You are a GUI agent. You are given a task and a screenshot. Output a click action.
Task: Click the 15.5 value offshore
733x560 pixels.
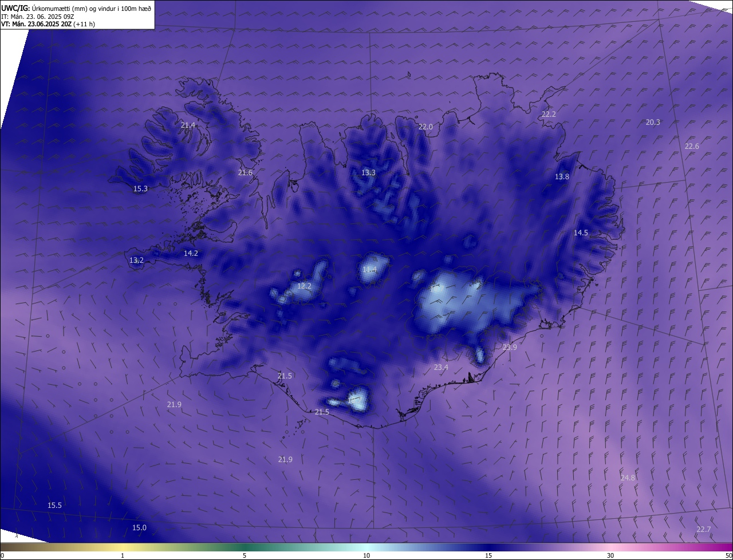[54, 505]
